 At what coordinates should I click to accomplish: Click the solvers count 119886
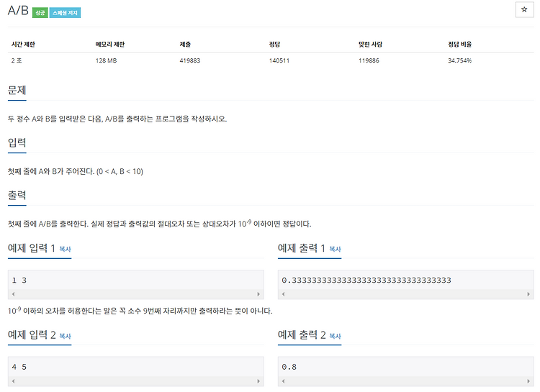point(369,60)
